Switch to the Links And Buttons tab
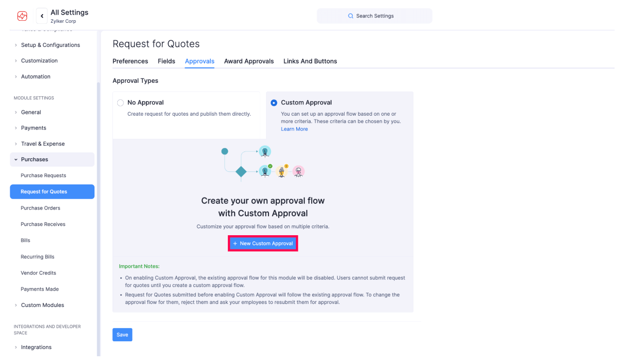633x364 pixels. [310, 61]
